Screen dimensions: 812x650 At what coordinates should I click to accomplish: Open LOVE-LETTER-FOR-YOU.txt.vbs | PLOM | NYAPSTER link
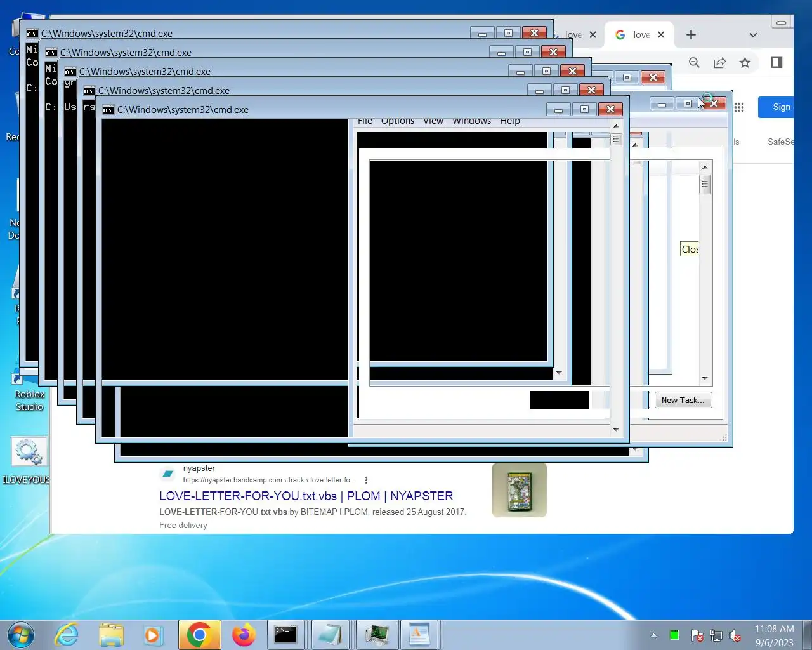tap(306, 496)
